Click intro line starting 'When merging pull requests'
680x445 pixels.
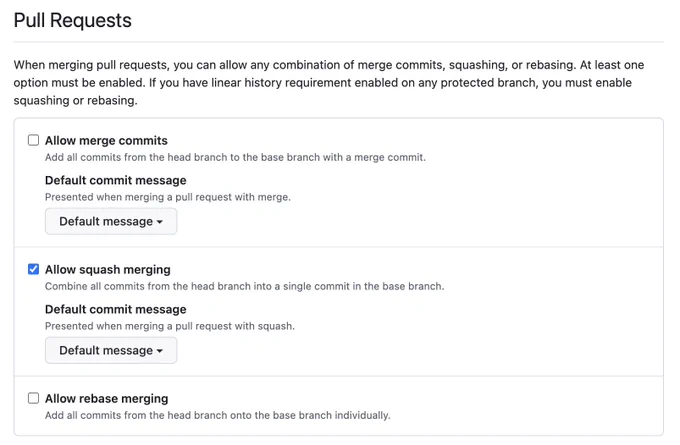329,65
